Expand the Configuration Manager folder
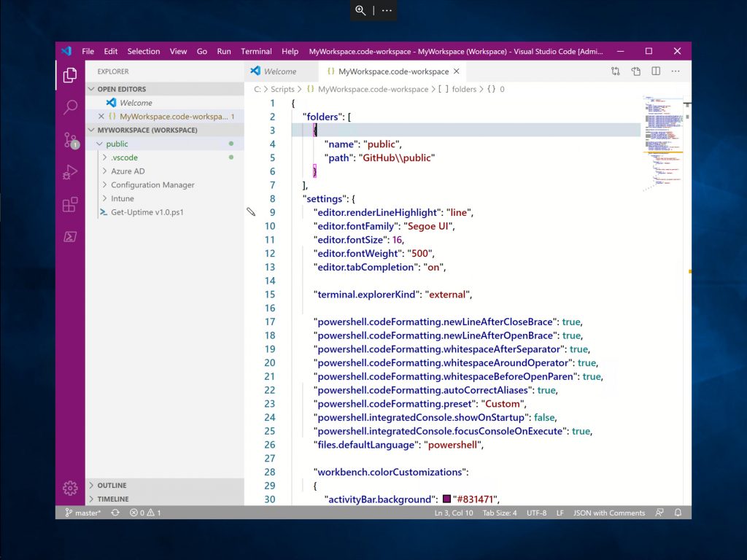 pyautogui.click(x=105, y=184)
